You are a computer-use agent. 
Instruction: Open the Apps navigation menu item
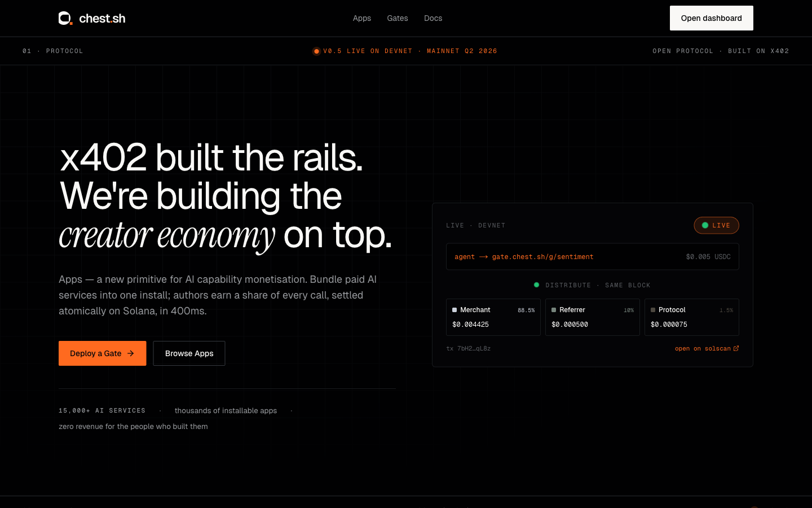coord(361,18)
